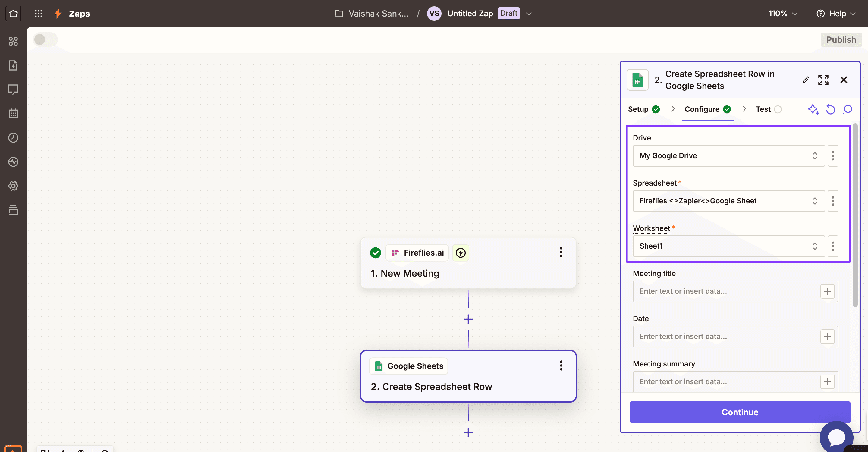
Task: Open the My Google Drive dropdown
Action: coord(728,155)
